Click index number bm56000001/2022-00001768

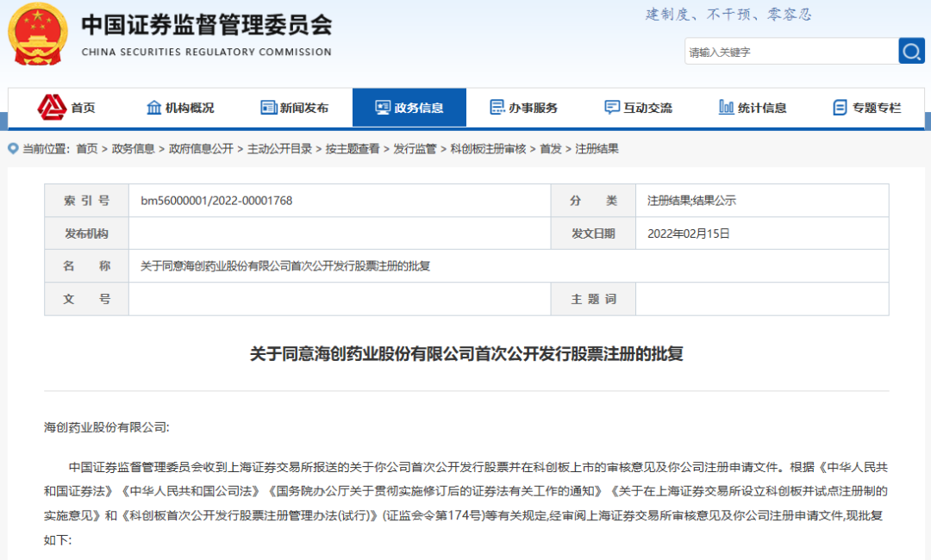(216, 201)
